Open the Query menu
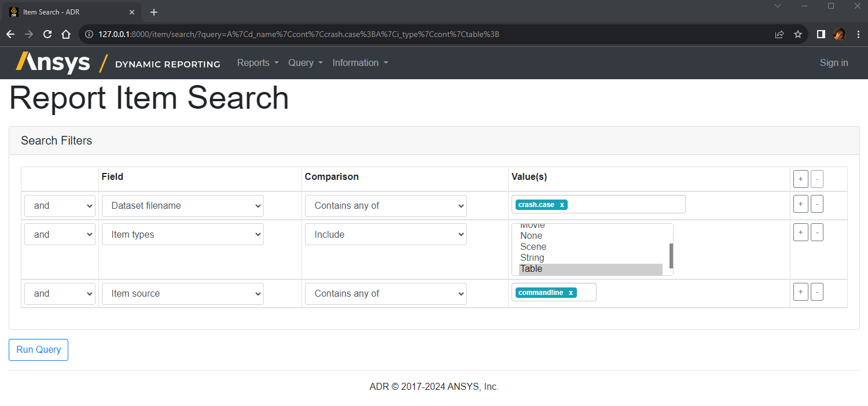Viewport: 868px width, 406px height. pos(306,62)
